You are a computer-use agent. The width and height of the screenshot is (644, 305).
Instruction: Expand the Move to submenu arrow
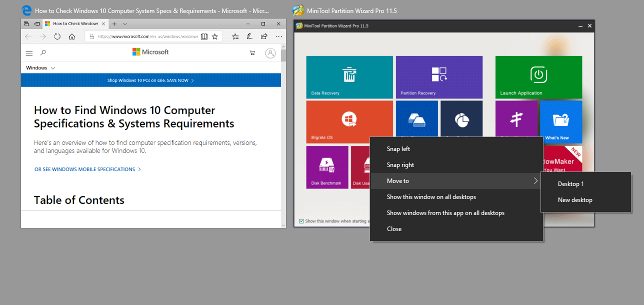point(535,181)
